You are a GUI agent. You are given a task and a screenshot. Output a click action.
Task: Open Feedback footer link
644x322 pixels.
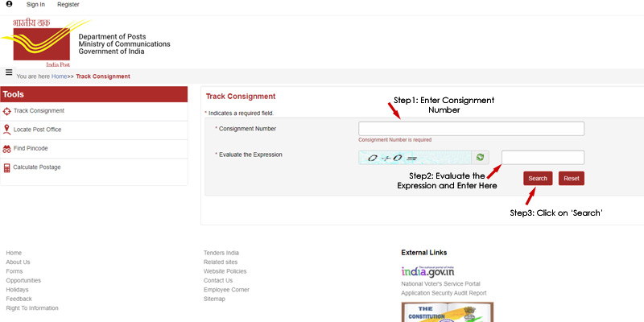(19, 299)
